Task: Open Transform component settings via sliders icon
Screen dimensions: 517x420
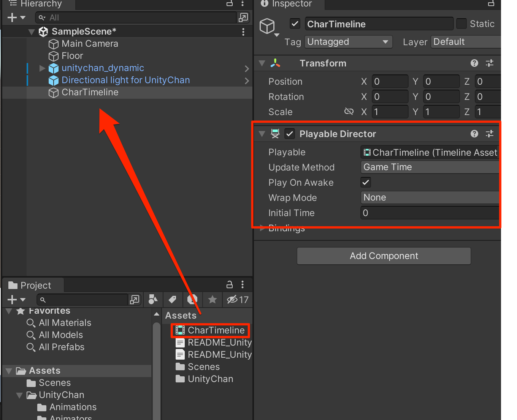Action: tap(490, 63)
